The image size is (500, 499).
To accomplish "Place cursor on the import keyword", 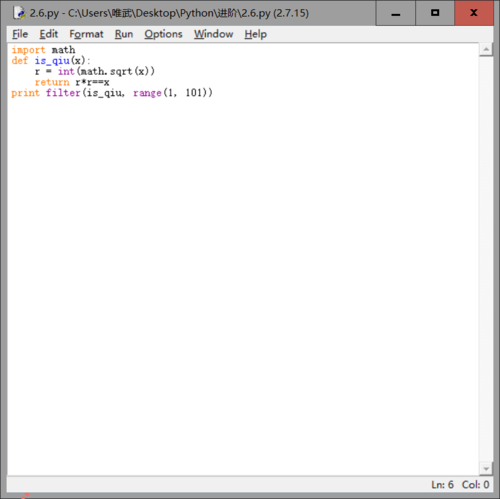I will [x=29, y=50].
